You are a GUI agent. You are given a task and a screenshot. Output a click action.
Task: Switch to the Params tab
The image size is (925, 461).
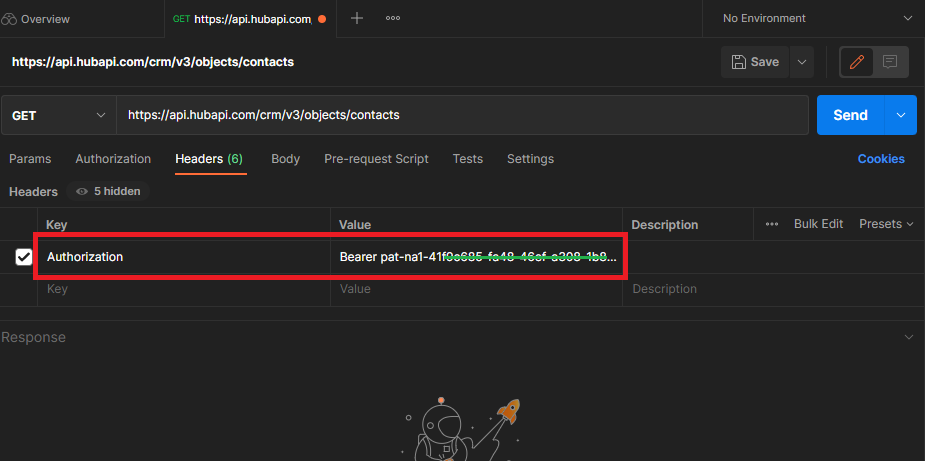click(x=30, y=159)
